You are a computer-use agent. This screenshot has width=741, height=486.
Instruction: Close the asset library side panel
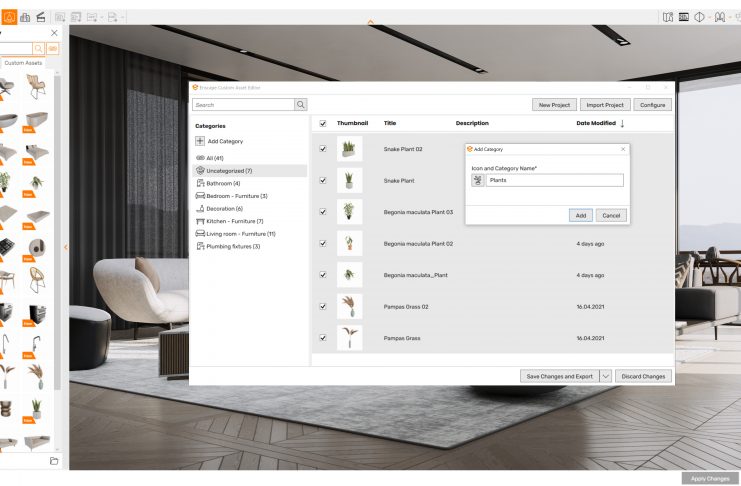[x=54, y=33]
